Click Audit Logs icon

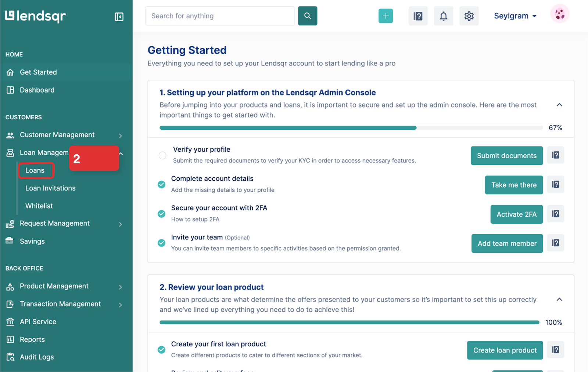click(10, 357)
